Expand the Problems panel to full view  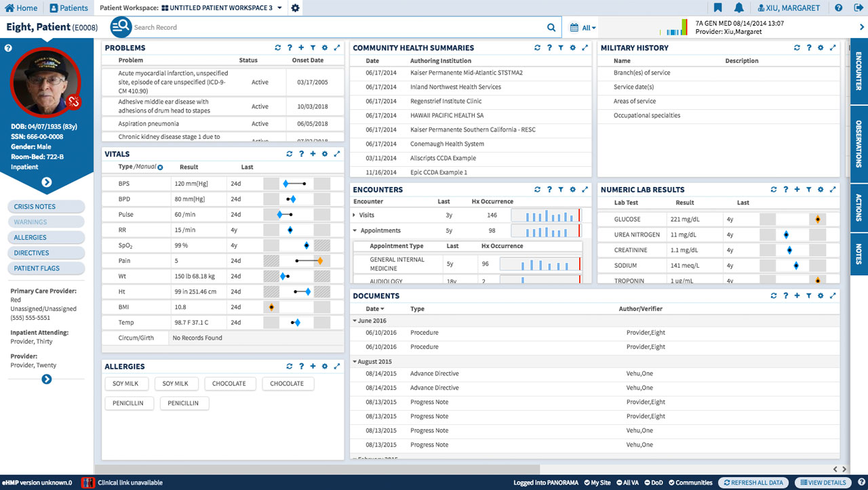click(x=337, y=48)
